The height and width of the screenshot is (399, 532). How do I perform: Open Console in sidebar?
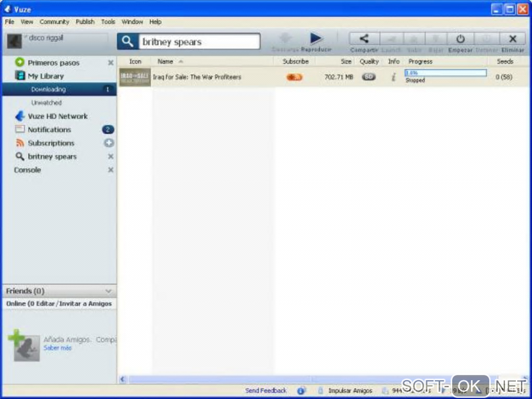[x=27, y=170]
